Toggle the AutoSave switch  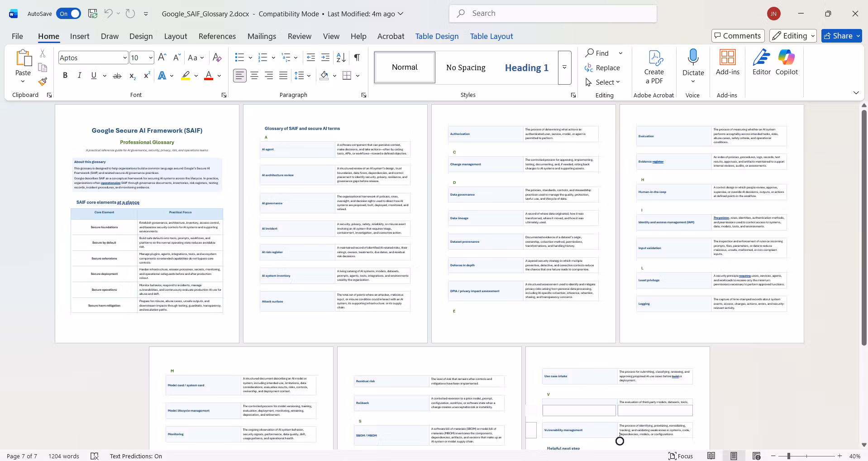pos(68,14)
